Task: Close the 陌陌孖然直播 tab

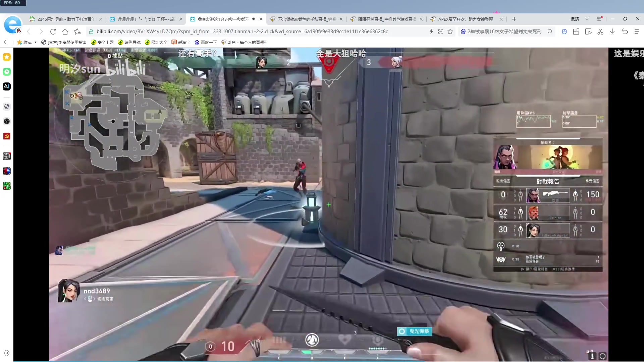Action: point(421,19)
